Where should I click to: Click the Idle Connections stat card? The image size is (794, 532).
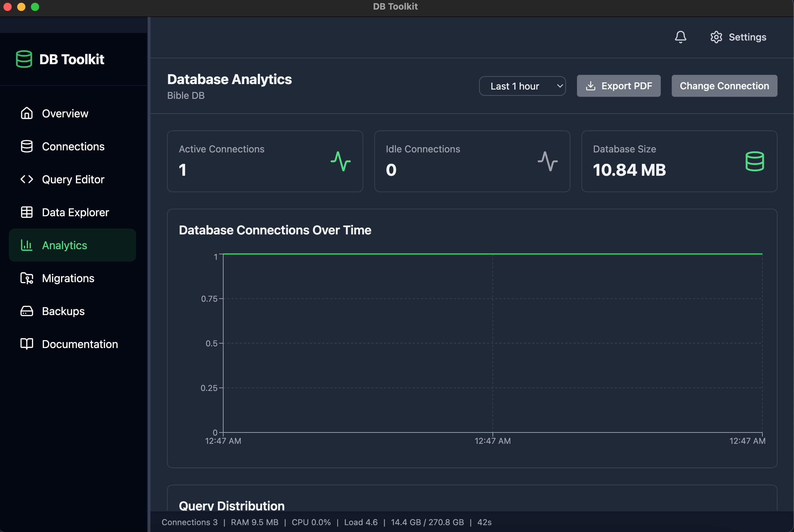point(472,161)
